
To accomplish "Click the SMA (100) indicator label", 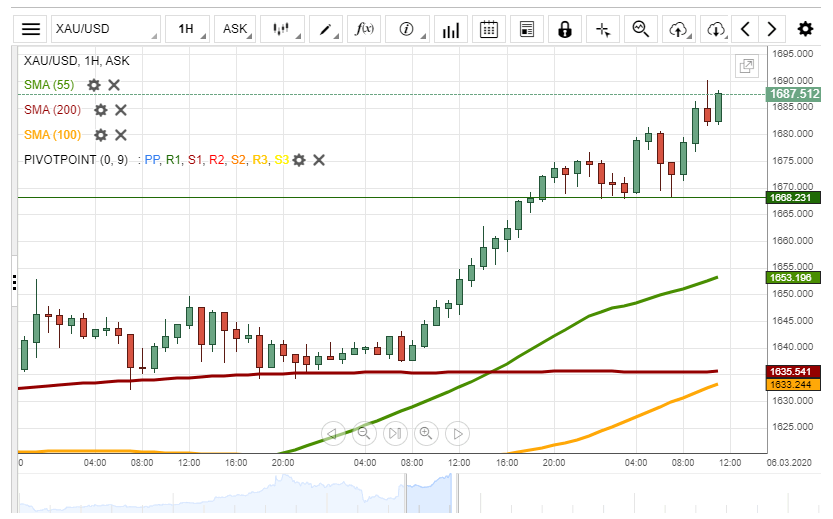I will pos(52,135).
